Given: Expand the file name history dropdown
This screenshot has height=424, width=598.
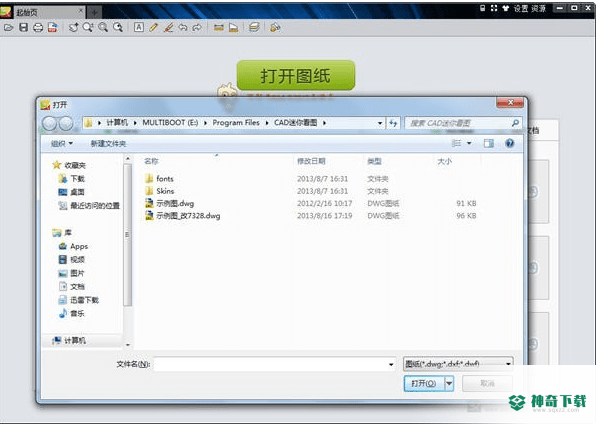Looking at the screenshot, I should (x=391, y=364).
